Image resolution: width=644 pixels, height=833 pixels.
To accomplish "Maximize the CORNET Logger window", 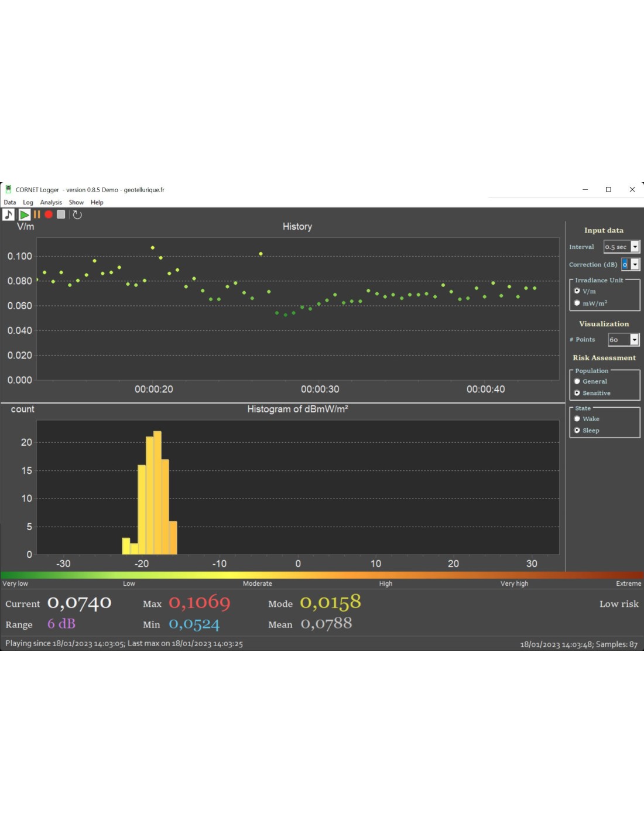I will [x=608, y=190].
